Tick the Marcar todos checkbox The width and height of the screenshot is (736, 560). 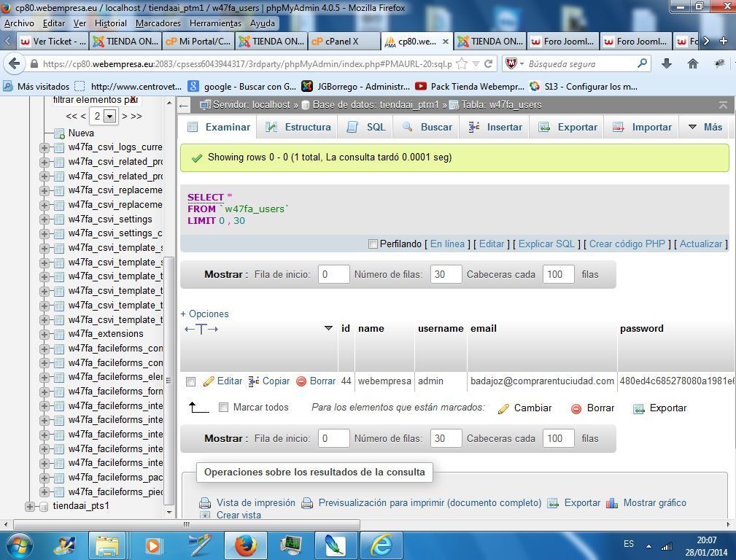click(x=224, y=408)
